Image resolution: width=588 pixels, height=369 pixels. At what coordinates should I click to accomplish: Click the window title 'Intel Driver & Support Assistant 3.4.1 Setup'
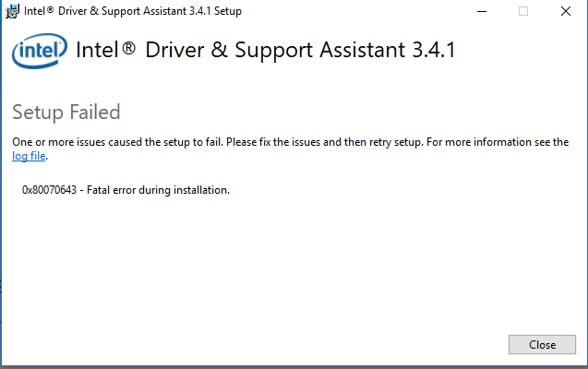(133, 11)
